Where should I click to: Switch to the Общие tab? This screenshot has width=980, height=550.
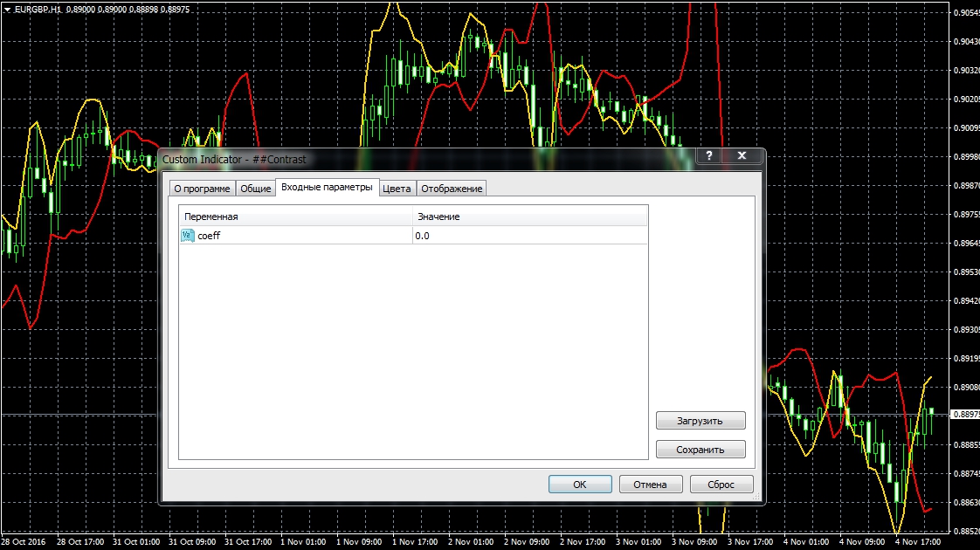[x=255, y=189]
